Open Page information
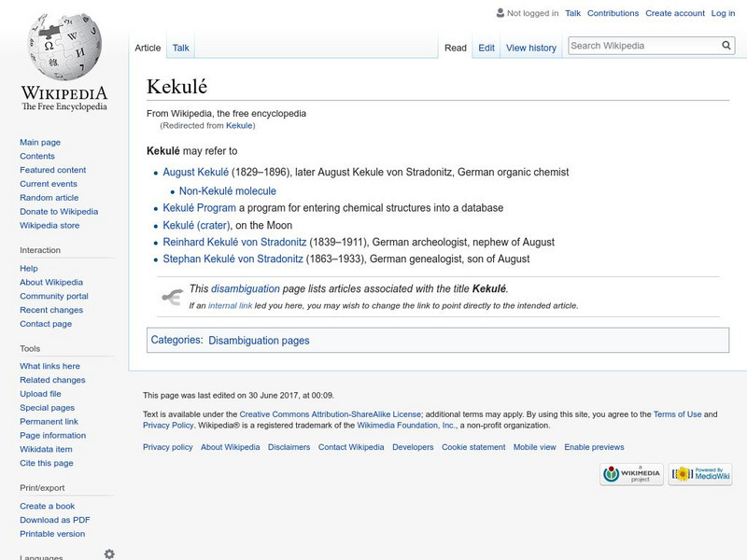747x560 pixels. (53, 435)
